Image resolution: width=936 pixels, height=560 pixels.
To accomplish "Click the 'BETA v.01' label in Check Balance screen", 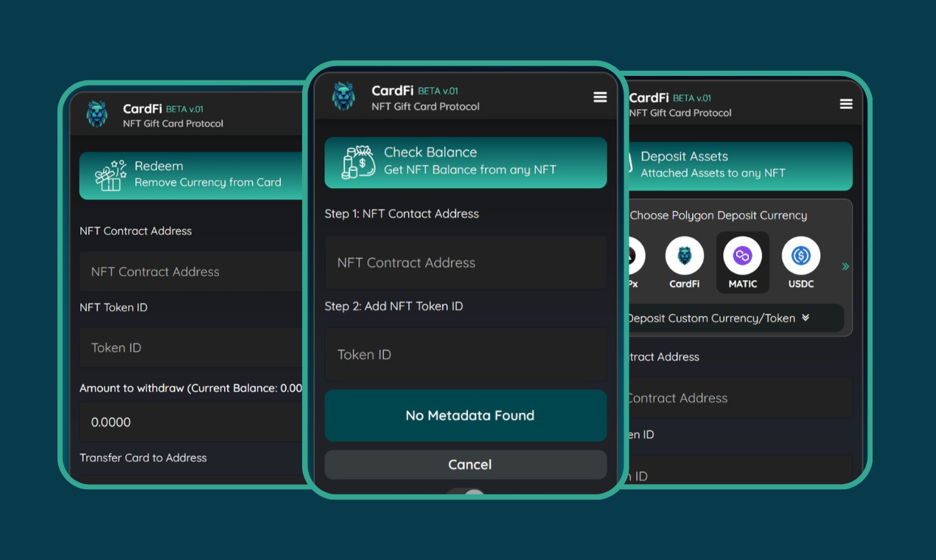I will [x=438, y=91].
